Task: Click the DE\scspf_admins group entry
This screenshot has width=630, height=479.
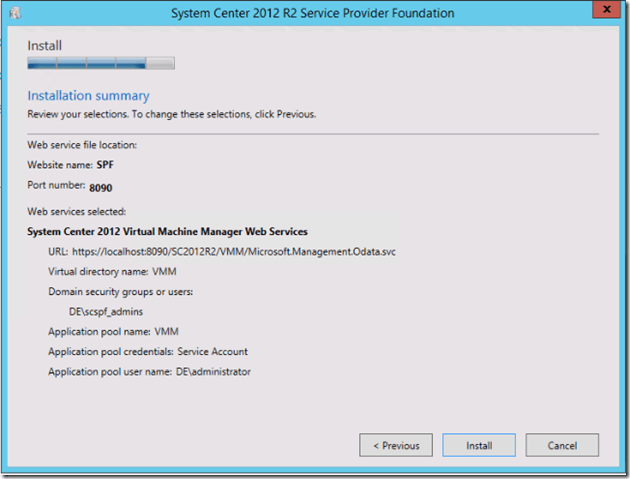Action: 113,312
